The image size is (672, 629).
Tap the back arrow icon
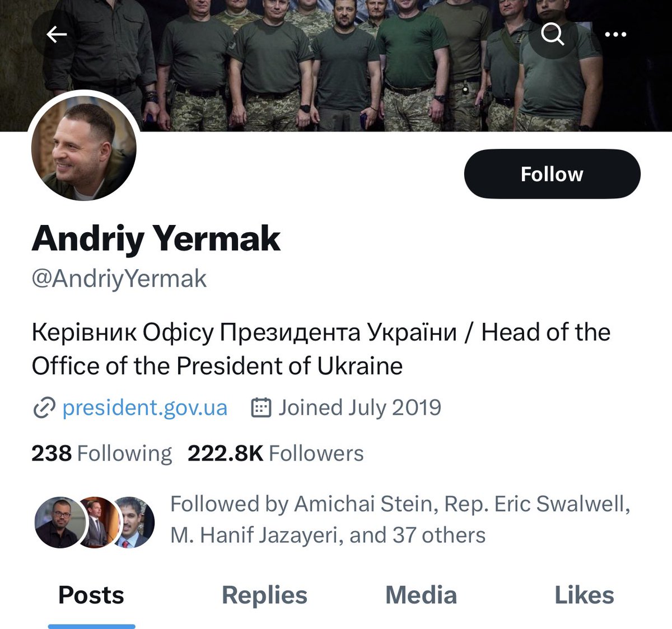pyautogui.click(x=57, y=35)
